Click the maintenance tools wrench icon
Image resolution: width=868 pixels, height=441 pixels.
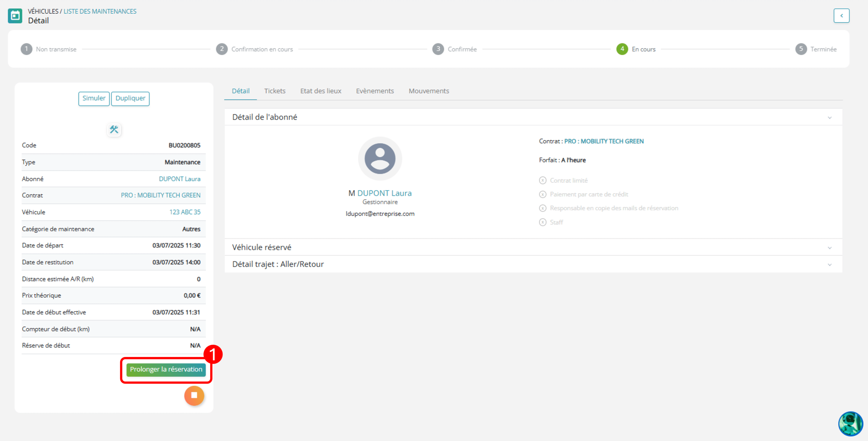click(114, 130)
